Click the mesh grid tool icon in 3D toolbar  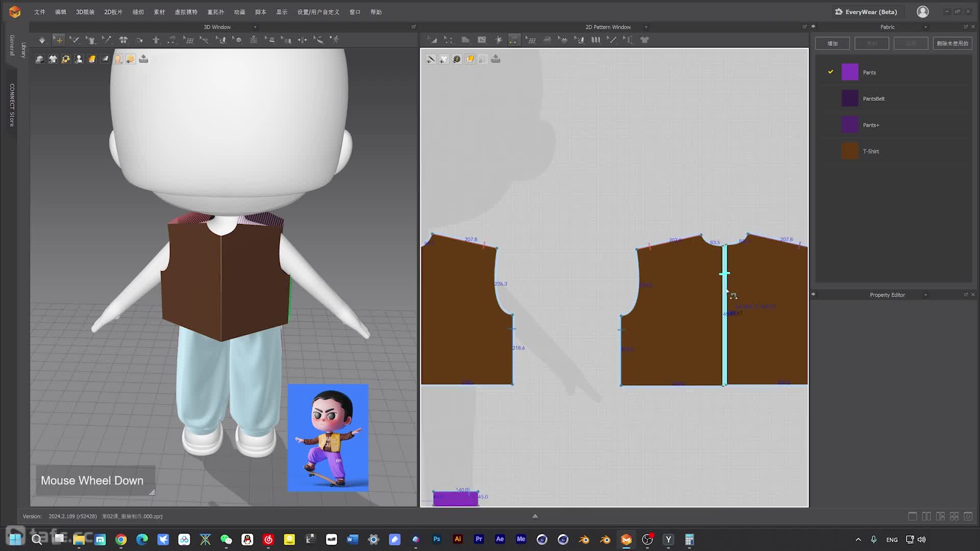tap(188, 40)
